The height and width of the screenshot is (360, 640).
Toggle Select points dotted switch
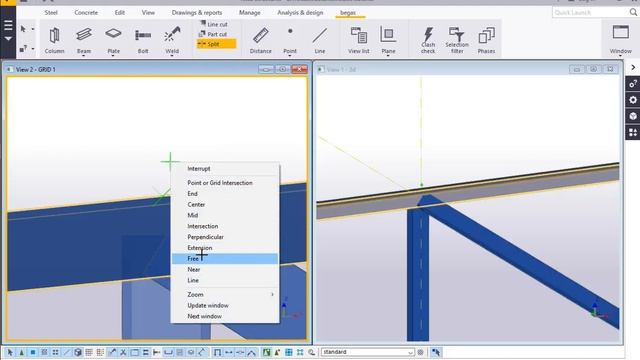55,352
